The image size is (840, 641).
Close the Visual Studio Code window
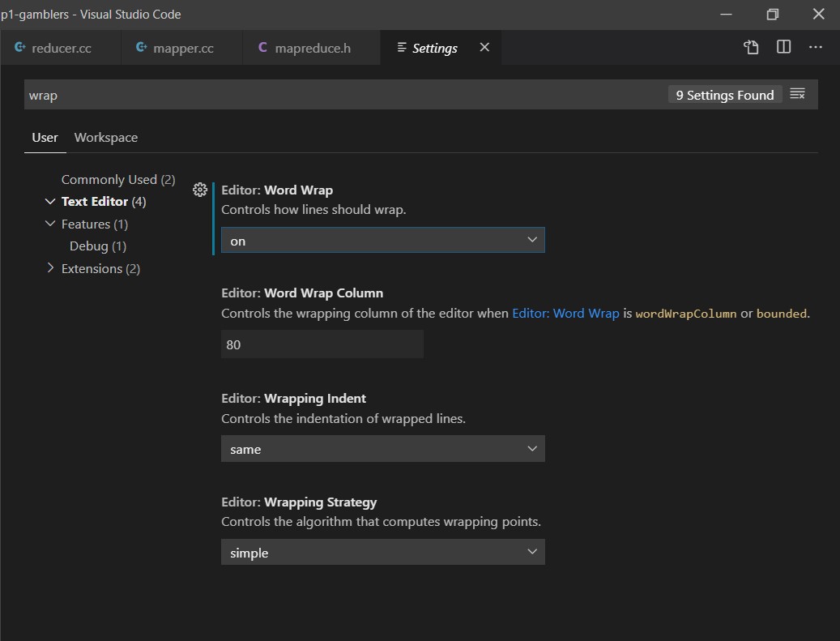click(818, 14)
